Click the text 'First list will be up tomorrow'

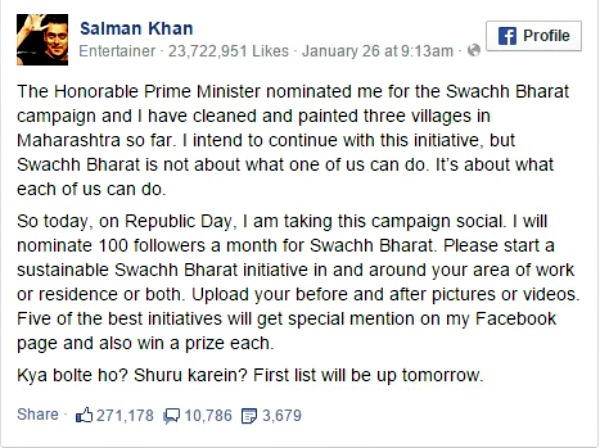click(x=368, y=375)
